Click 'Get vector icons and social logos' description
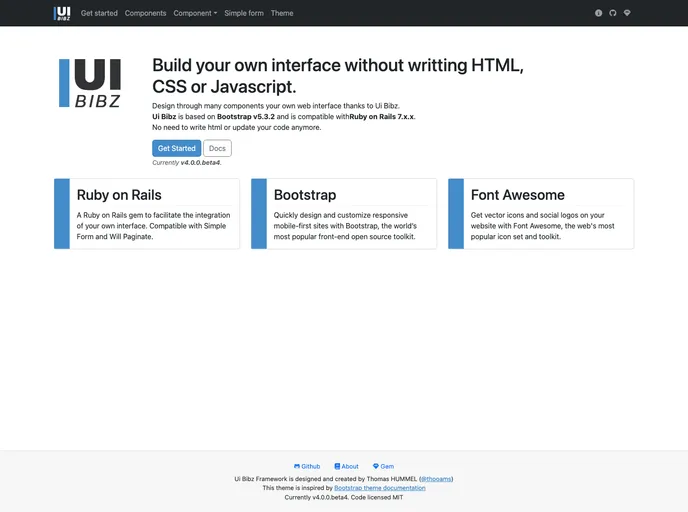This screenshot has height=512, width=688. [543, 226]
